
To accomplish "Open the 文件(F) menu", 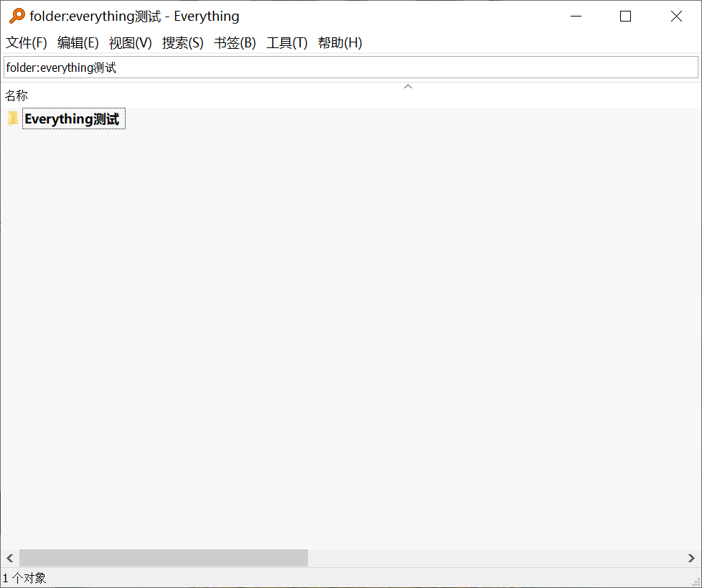I will 26,43.
